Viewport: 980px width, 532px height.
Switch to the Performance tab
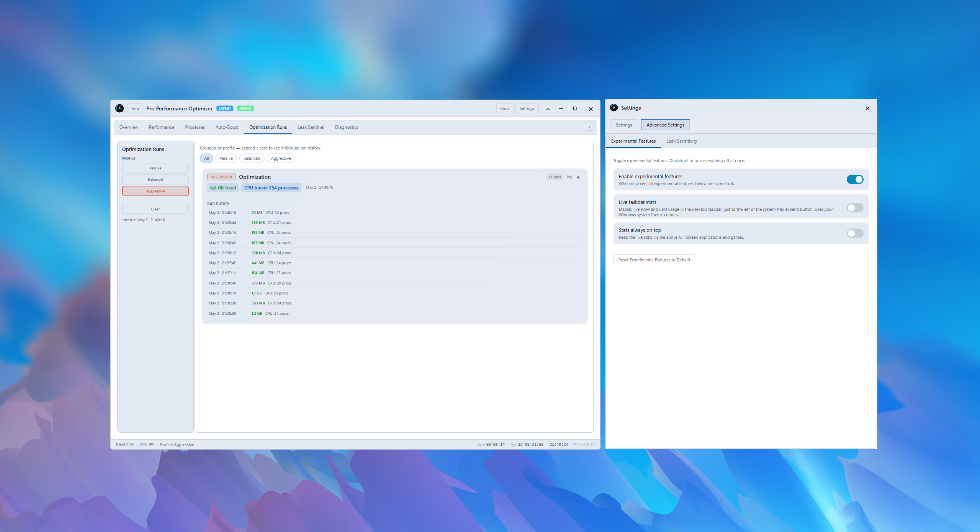[162, 127]
